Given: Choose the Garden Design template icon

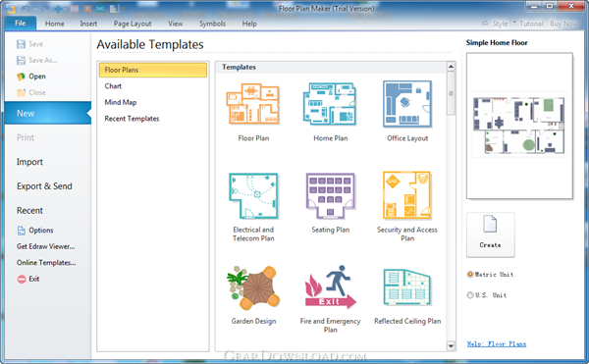Looking at the screenshot, I should pyautogui.click(x=253, y=287).
